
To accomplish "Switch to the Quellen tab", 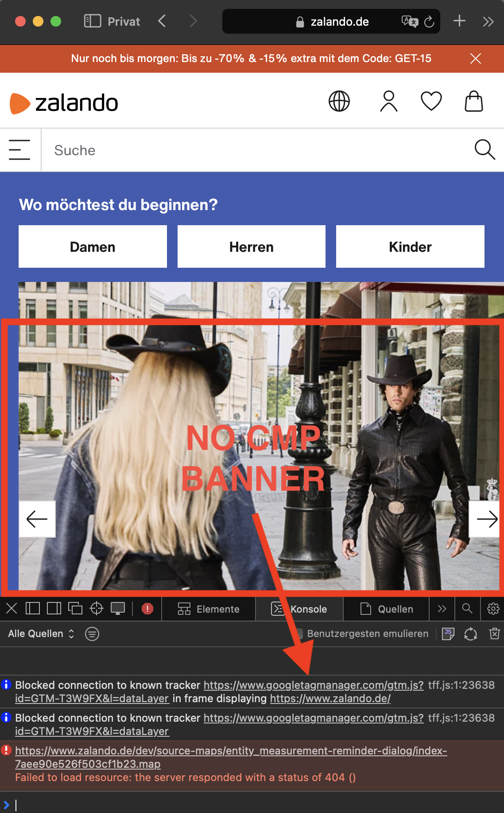I will [x=387, y=609].
